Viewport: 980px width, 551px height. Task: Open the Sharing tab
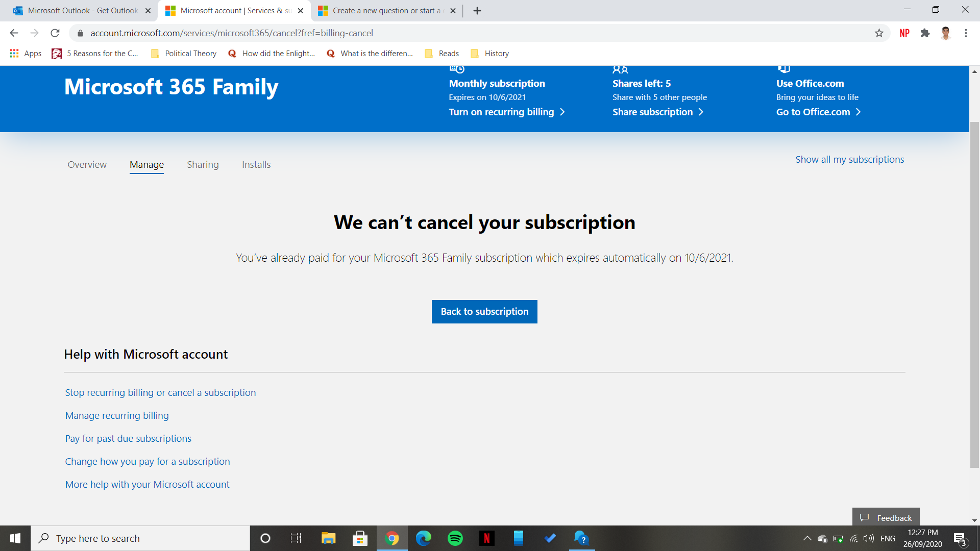coord(203,165)
